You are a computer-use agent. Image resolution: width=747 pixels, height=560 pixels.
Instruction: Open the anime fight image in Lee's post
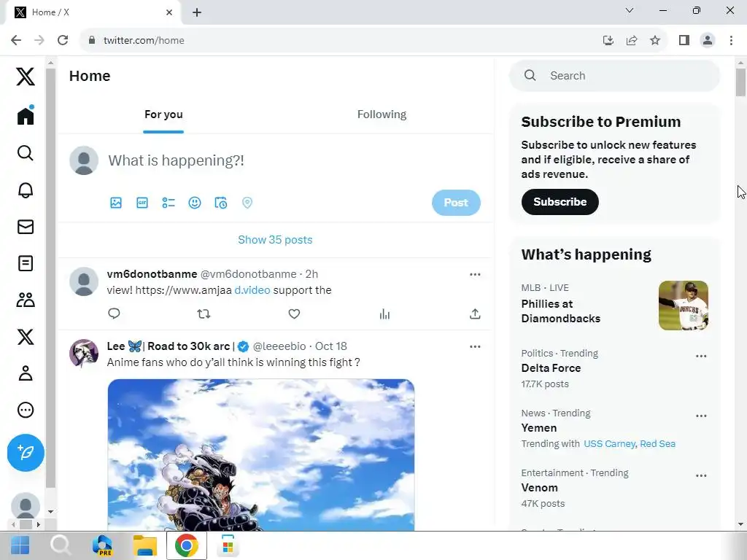point(261,455)
